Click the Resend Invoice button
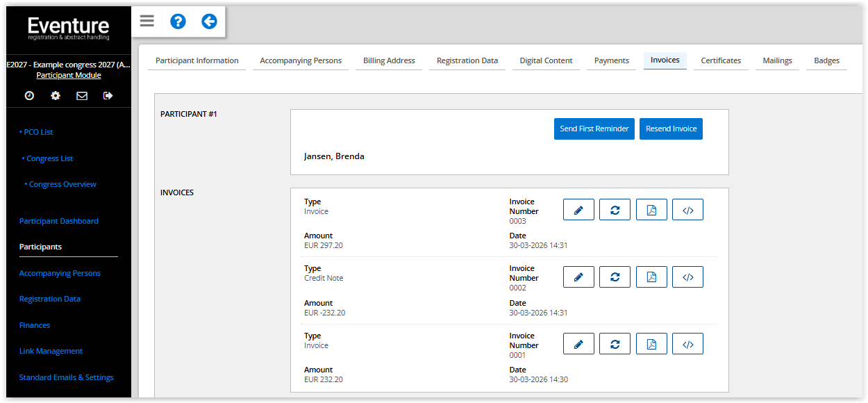Screen dimensions: 868x403 671,129
